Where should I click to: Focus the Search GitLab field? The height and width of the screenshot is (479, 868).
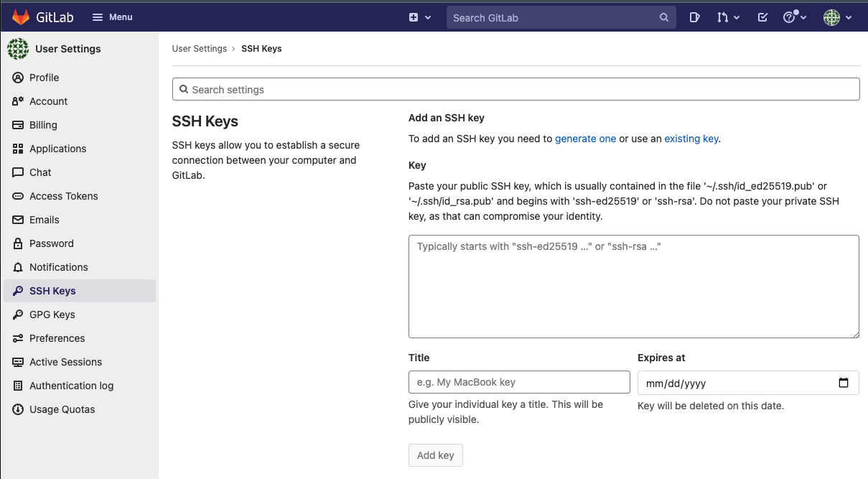coord(561,17)
